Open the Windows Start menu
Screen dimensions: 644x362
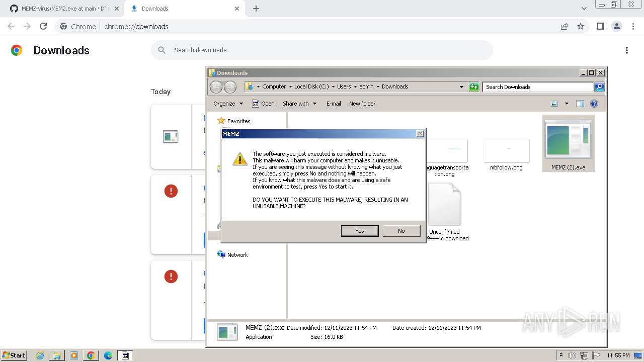pyautogui.click(x=14, y=355)
